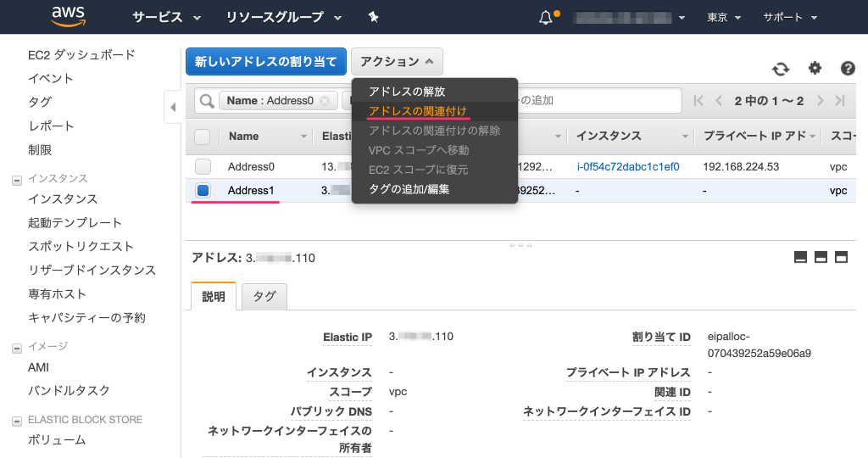Image resolution: width=868 pixels, height=458 pixels.
Task: Open the リソースグループ menu
Action: click(x=283, y=17)
